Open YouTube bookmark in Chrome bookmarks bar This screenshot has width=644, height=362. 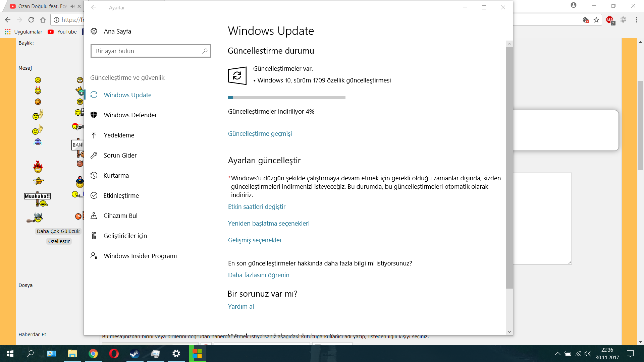(x=62, y=32)
